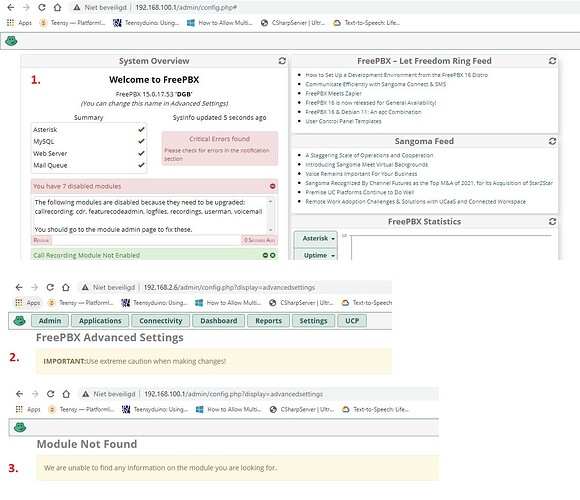Open the Applications menu
The width and height of the screenshot is (580, 500).
[100, 321]
